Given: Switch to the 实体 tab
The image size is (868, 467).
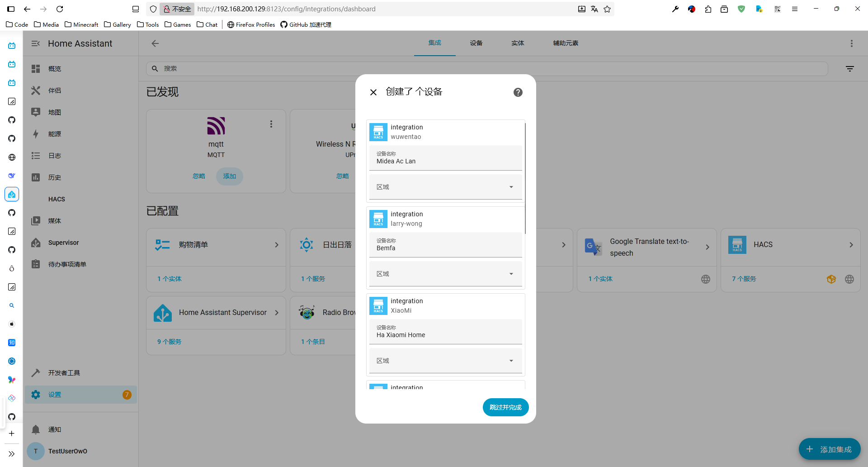Looking at the screenshot, I should click(x=518, y=43).
